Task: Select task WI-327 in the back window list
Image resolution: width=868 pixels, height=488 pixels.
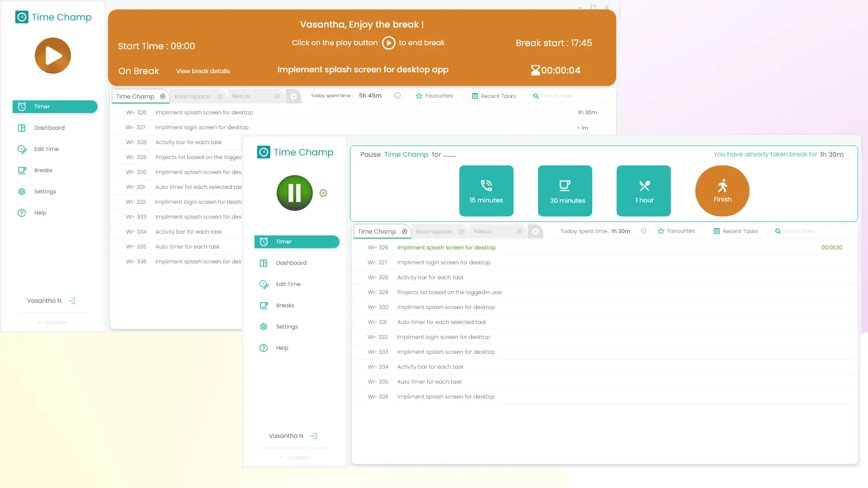Action: click(x=363, y=127)
